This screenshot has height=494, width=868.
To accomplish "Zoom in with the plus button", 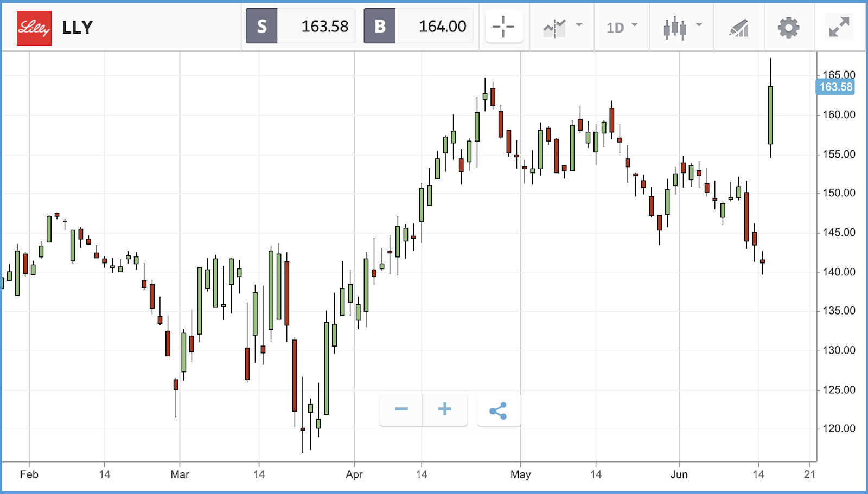I will tap(445, 409).
